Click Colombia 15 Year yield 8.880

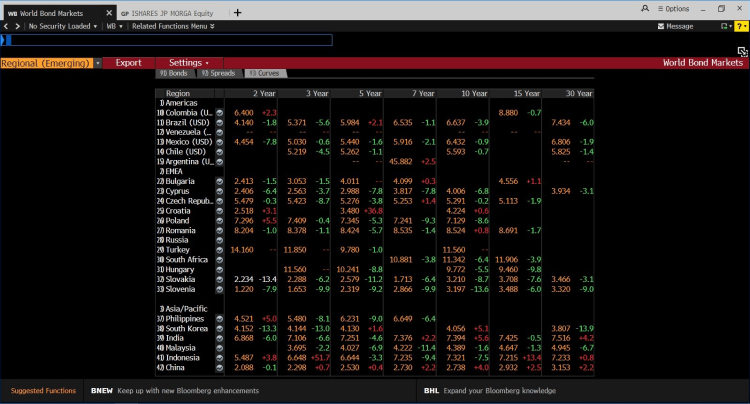(508, 113)
